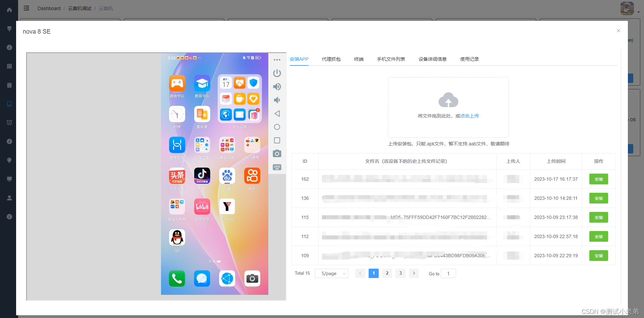Click the cloud upload icon

[x=448, y=100]
